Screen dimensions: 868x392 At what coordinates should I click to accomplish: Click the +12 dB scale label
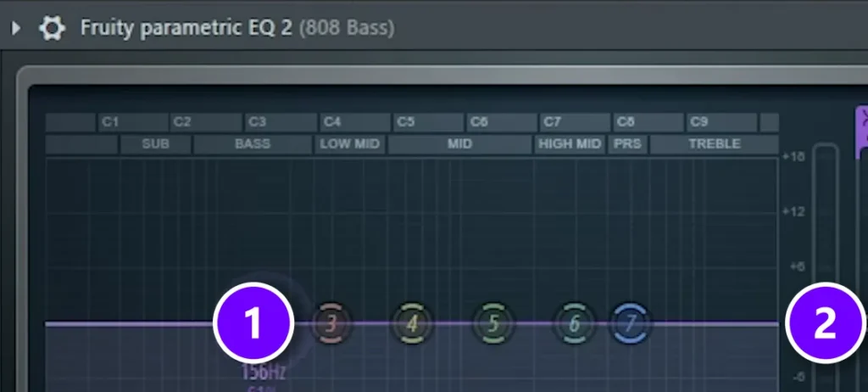[x=793, y=212]
